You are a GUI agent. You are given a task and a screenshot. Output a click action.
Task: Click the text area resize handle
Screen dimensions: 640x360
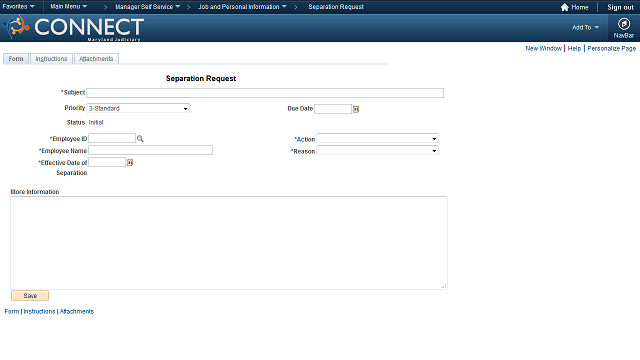(x=444, y=286)
